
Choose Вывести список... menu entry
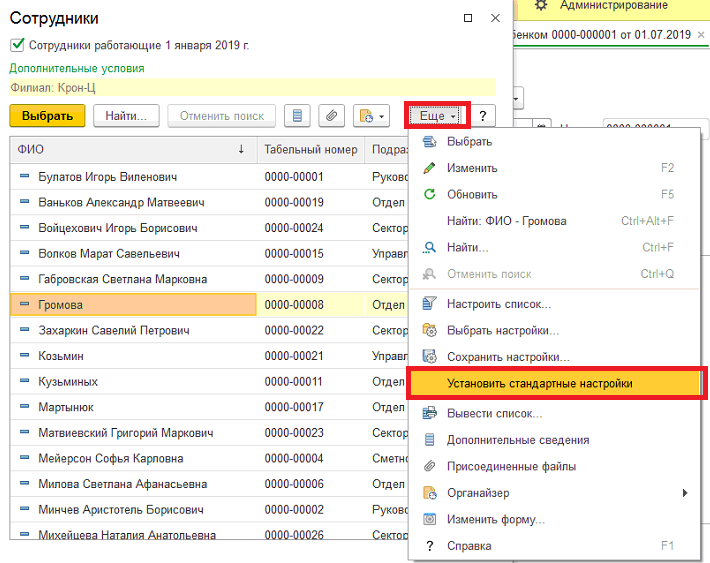click(x=555, y=414)
